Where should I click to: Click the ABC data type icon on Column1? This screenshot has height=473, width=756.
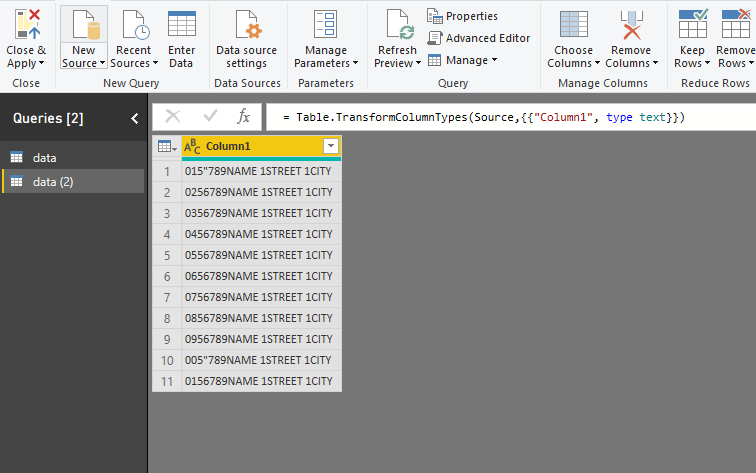(x=192, y=146)
